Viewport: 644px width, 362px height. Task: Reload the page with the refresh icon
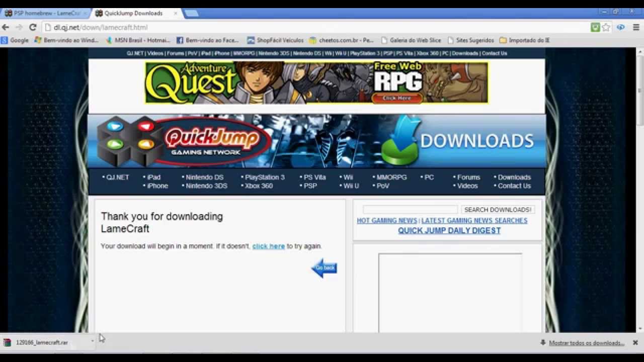(x=33, y=28)
